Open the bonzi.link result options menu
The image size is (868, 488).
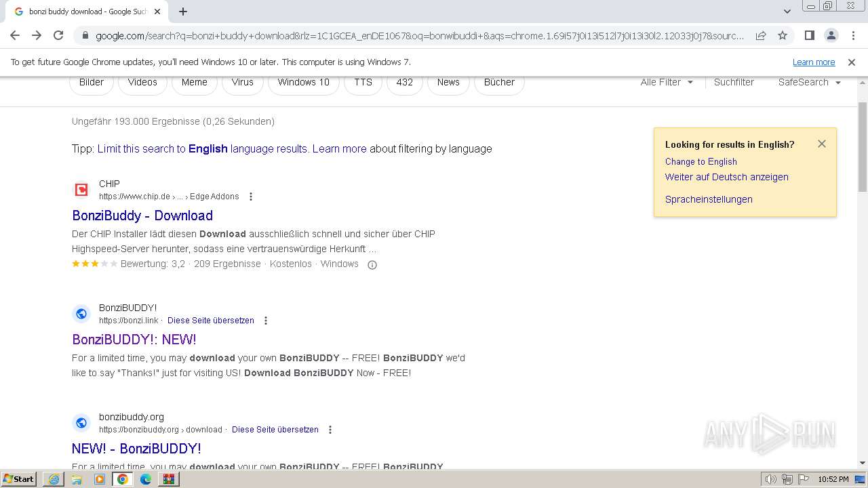point(266,321)
